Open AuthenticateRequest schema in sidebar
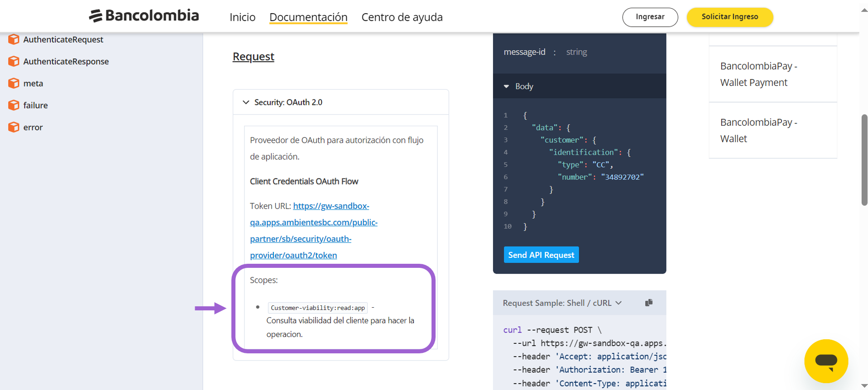The image size is (868, 390). 63,39
